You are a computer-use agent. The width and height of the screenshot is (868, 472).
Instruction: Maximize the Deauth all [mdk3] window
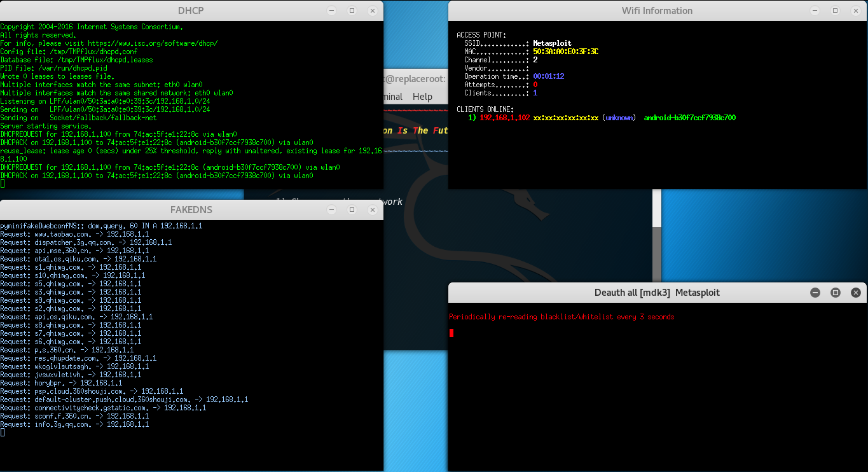[836, 293]
